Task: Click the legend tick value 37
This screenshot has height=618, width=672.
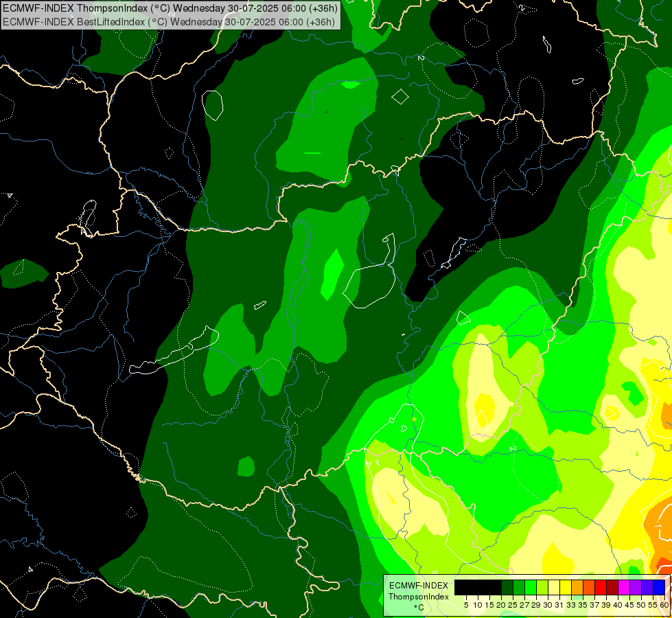Action: pos(595,605)
